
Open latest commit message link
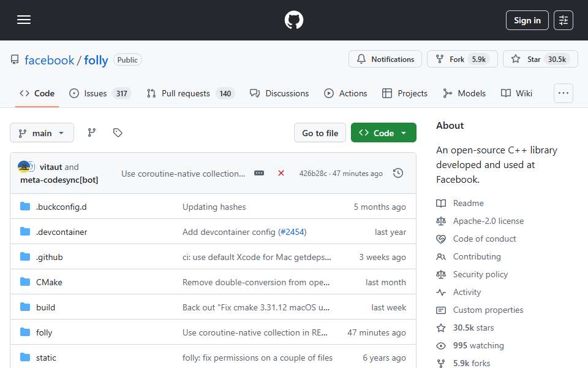tap(183, 174)
